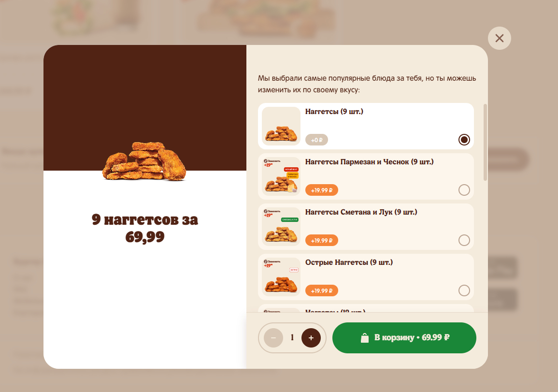
Task: Select Наггетсы Сметана и Лук radio option
Action: click(464, 240)
